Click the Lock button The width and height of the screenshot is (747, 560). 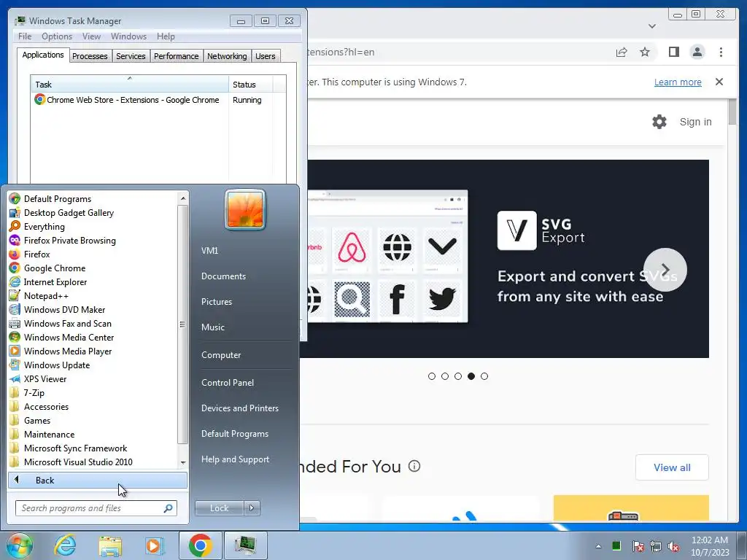point(219,508)
